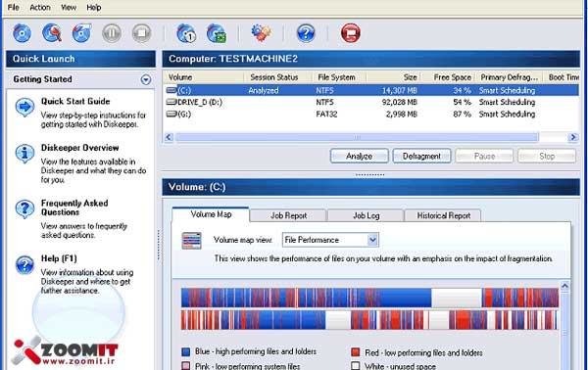Click the red toolbar icon
Viewport: 588px width, 370px height.
pyautogui.click(x=351, y=33)
